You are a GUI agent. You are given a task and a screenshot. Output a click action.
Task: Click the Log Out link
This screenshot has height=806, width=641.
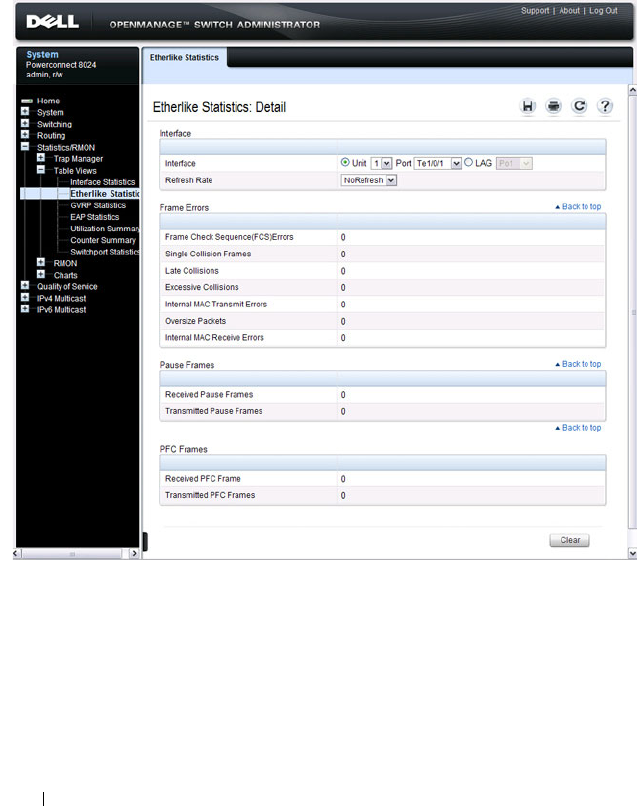point(603,11)
